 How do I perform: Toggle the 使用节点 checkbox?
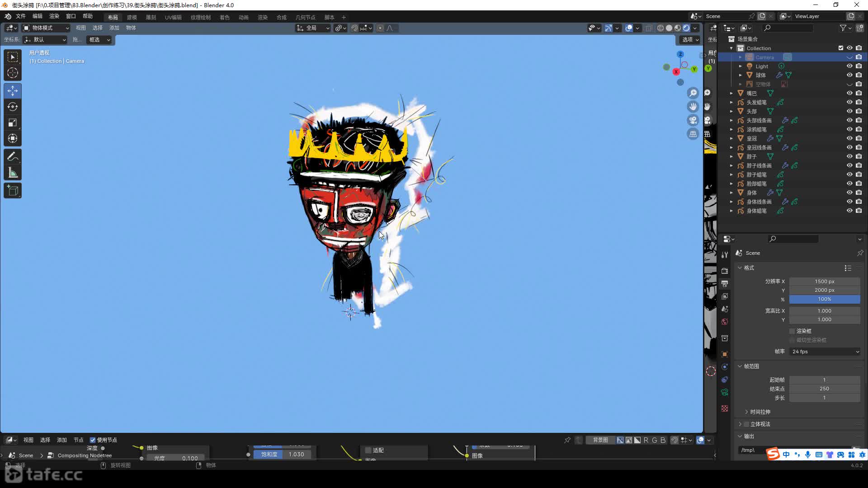(93, 440)
